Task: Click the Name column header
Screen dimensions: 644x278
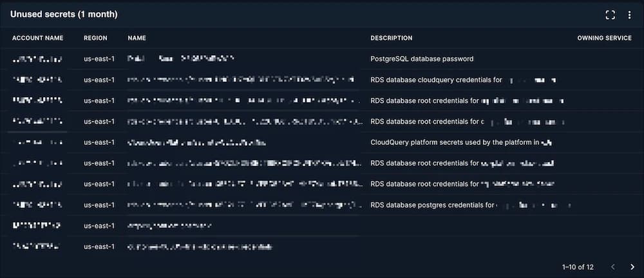Action: pyautogui.click(x=137, y=38)
